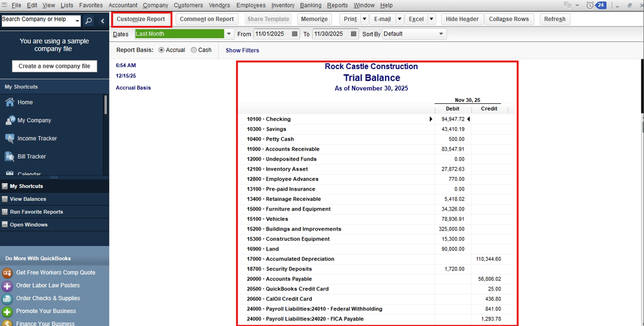Open the Reports menu
Screen dimensions: 644x326
(x=337, y=5)
